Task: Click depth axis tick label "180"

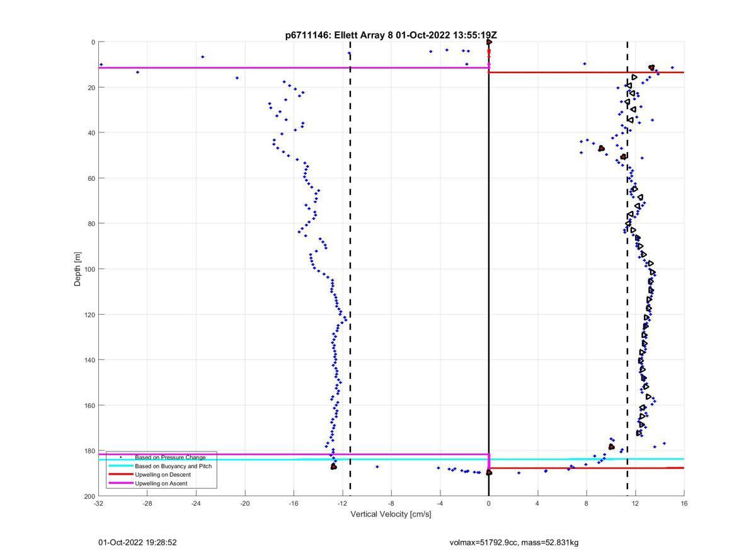Action: [89, 451]
